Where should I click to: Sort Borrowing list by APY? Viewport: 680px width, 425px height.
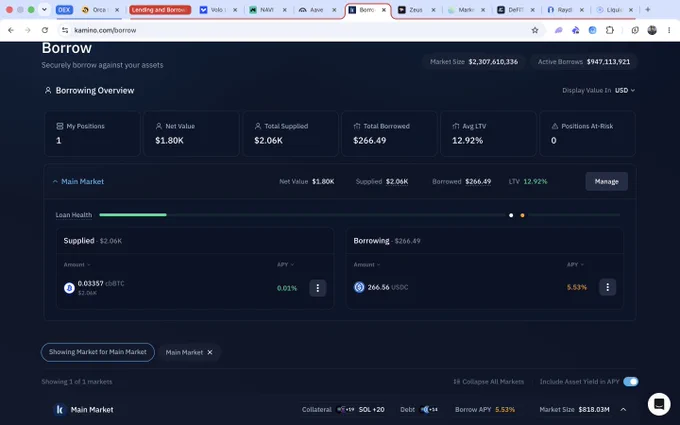click(575, 265)
